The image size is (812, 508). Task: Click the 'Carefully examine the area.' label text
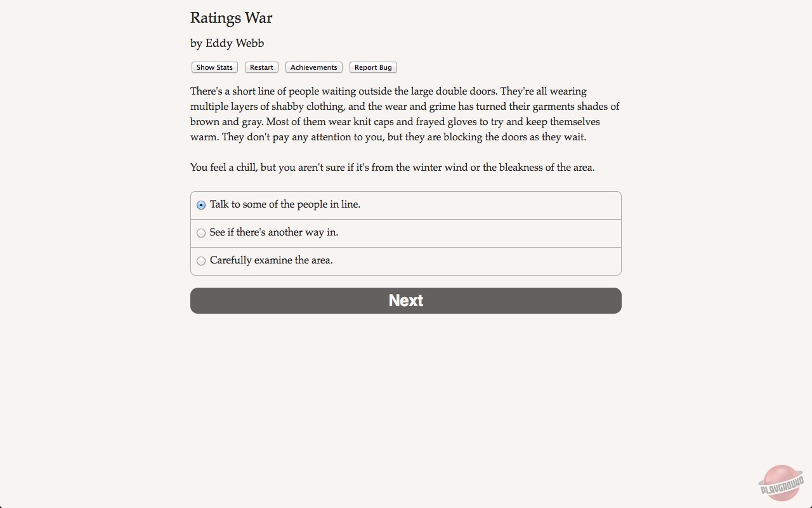(x=271, y=260)
